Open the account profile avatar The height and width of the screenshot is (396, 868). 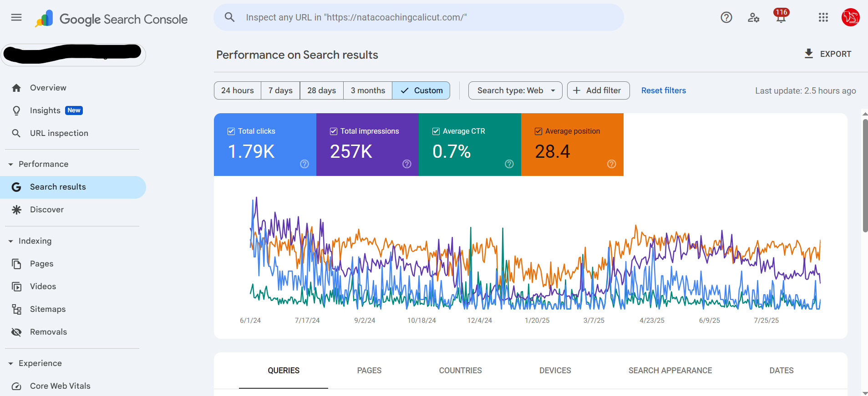(850, 18)
